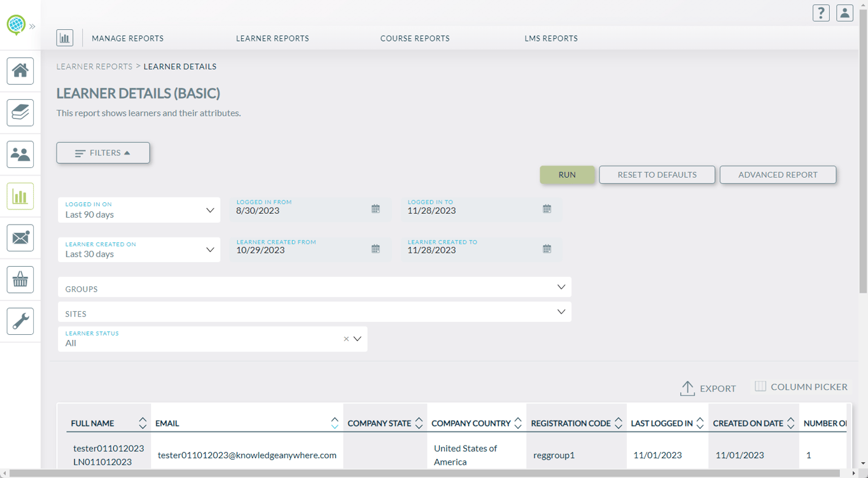This screenshot has height=478, width=868.
Task: Open calendar for Learner Created To
Action: pos(547,249)
